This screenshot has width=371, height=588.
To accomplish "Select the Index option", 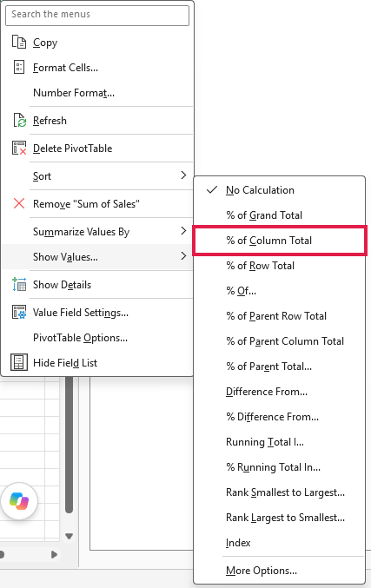I will click(x=238, y=543).
